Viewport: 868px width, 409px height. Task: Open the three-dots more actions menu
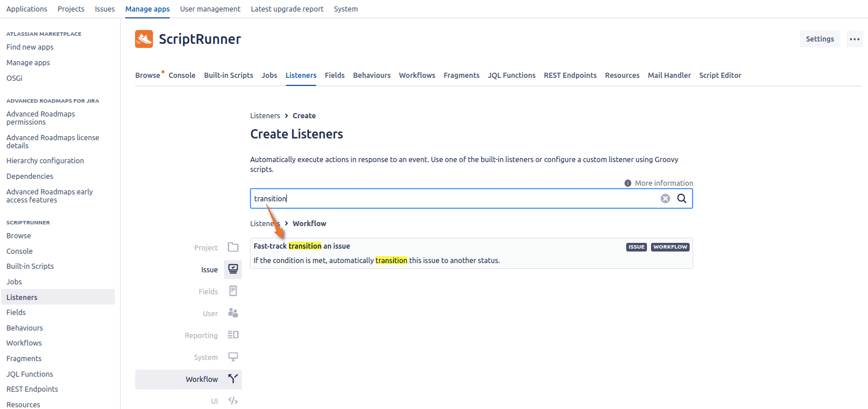point(855,39)
